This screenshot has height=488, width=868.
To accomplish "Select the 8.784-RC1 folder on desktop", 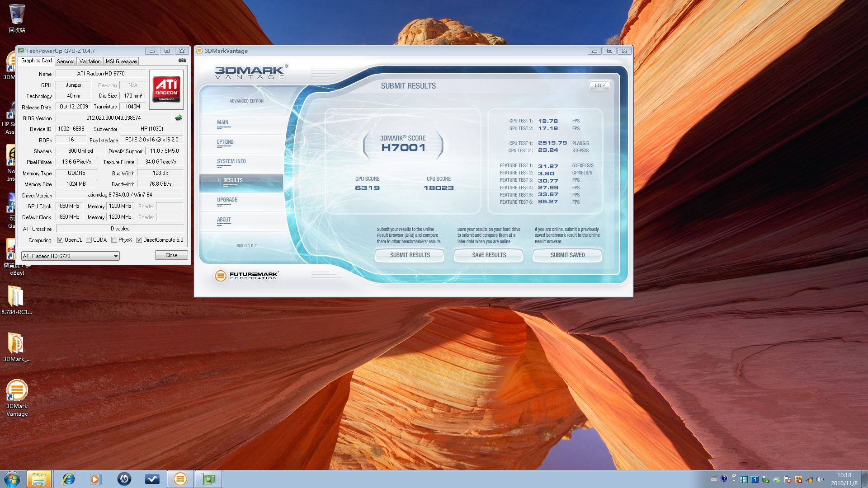I will (x=16, y=300).
